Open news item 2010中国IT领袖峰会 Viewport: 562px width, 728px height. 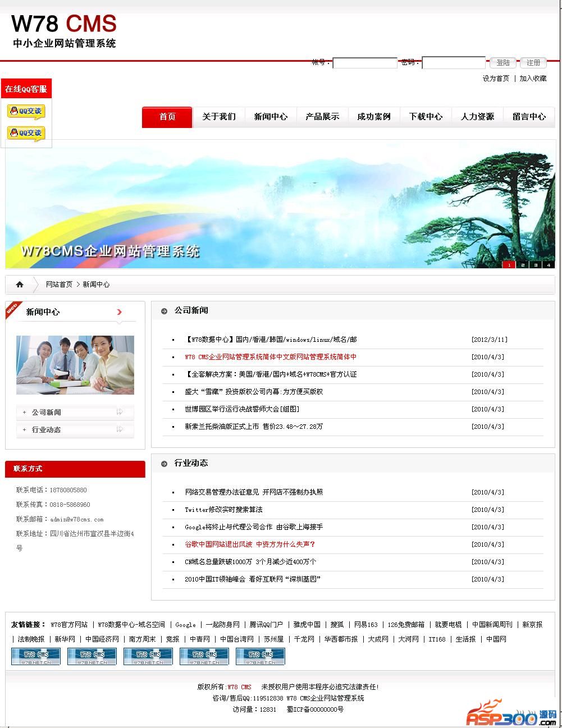tap(253, 579)
